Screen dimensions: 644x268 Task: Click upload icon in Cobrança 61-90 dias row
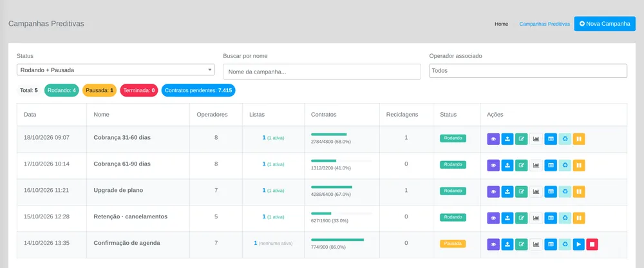click(x=507, y=165)
